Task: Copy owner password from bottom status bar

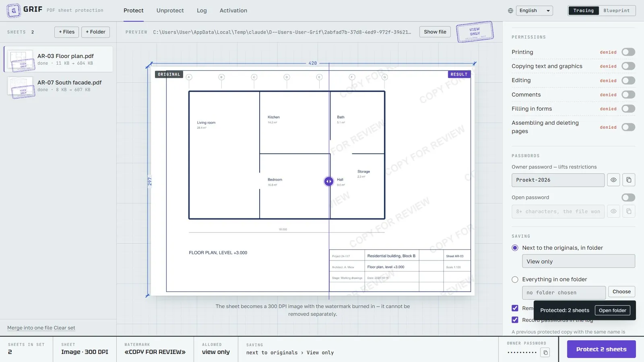Action: tap(545, 353)
